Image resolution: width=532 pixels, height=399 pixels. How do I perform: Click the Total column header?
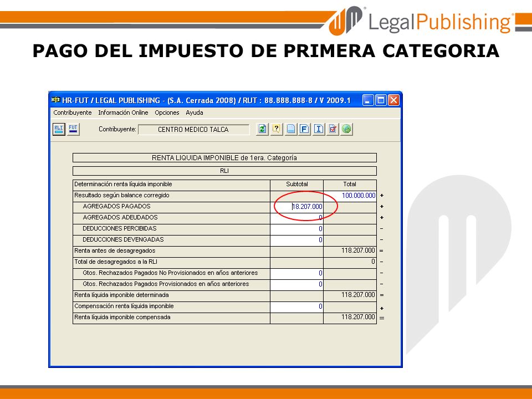click(350, 184)
